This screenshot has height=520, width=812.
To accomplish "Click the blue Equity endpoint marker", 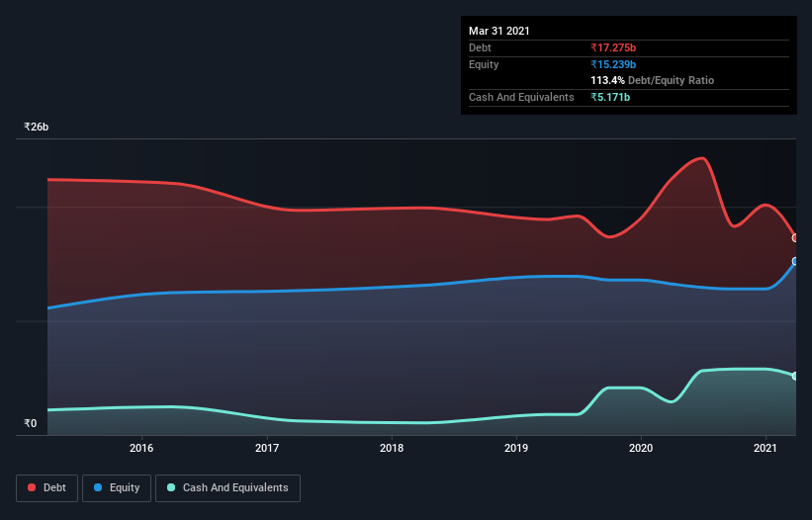I will 795,261.
